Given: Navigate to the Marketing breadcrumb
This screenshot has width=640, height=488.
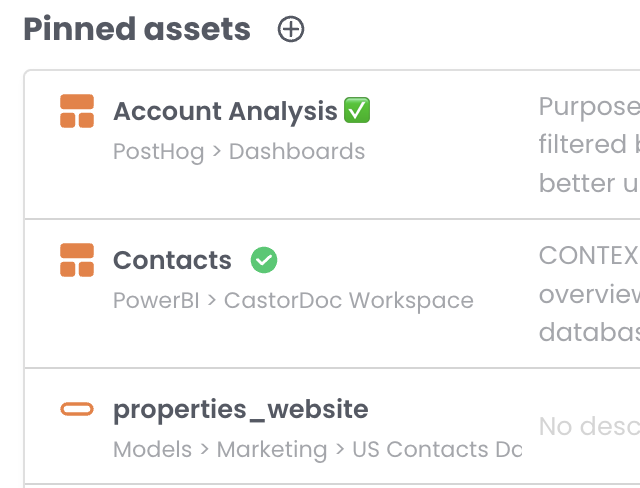Looking at the screenshot, I should coord(272,450).
